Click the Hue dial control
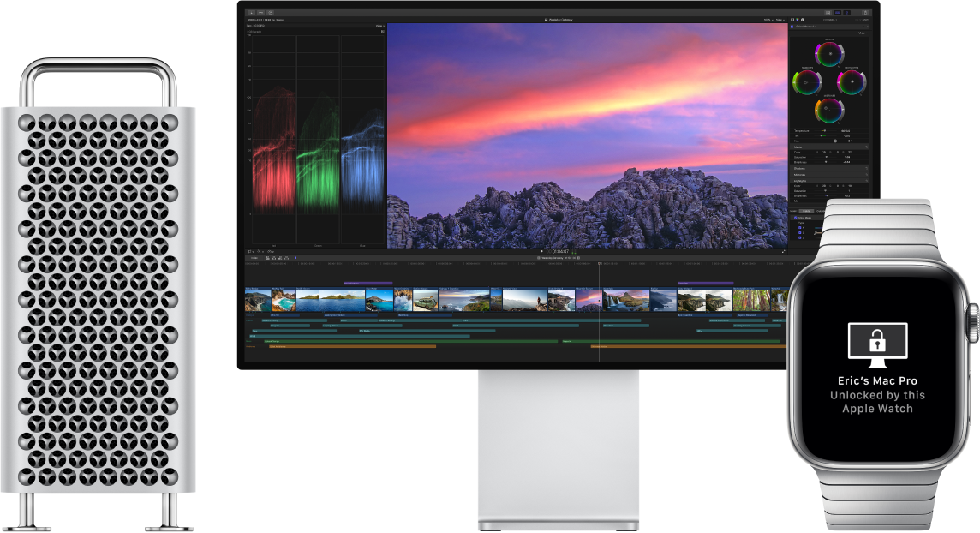The image size is (980, 533). pyautogui.click(x=835, y=141)
